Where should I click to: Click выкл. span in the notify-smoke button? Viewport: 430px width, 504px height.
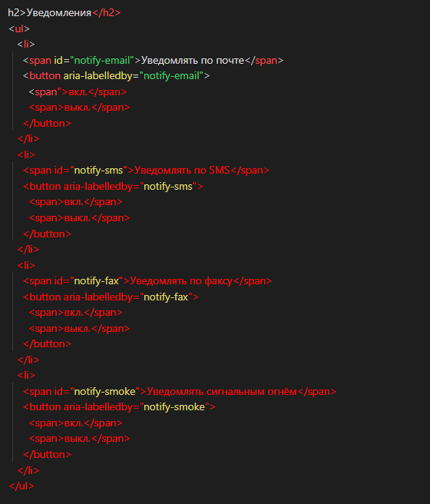point(79,439)
